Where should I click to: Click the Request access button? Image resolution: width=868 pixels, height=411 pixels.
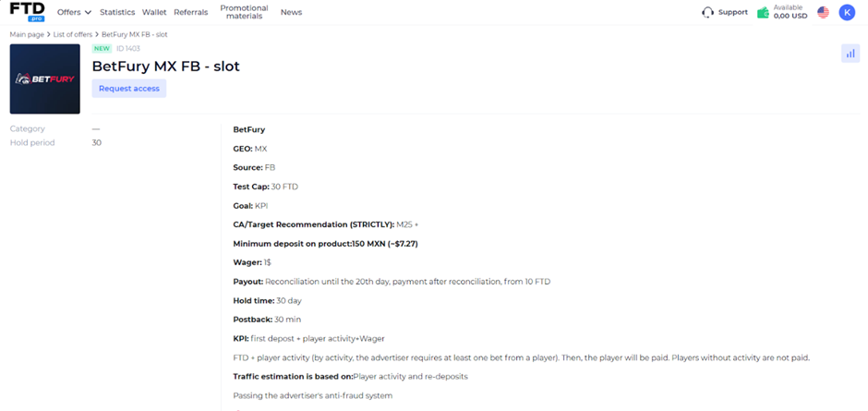click(x=129, y=89)
